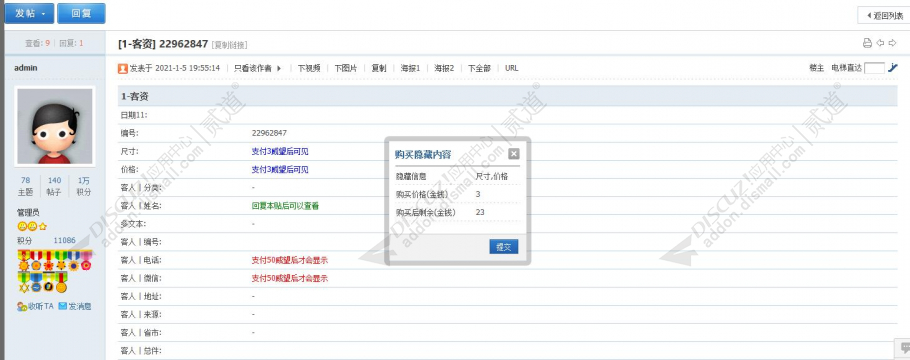
Task: Open admin avatar image
Action: (55, 127)
